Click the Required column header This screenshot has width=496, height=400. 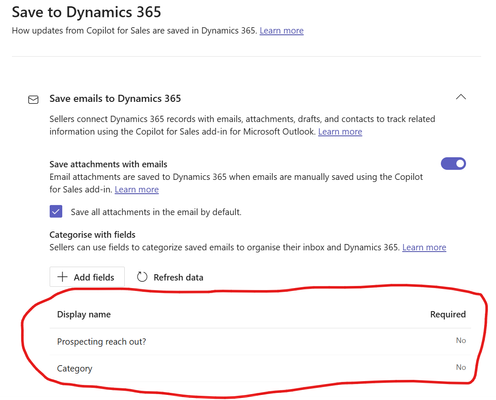click(x=448, y=314)
